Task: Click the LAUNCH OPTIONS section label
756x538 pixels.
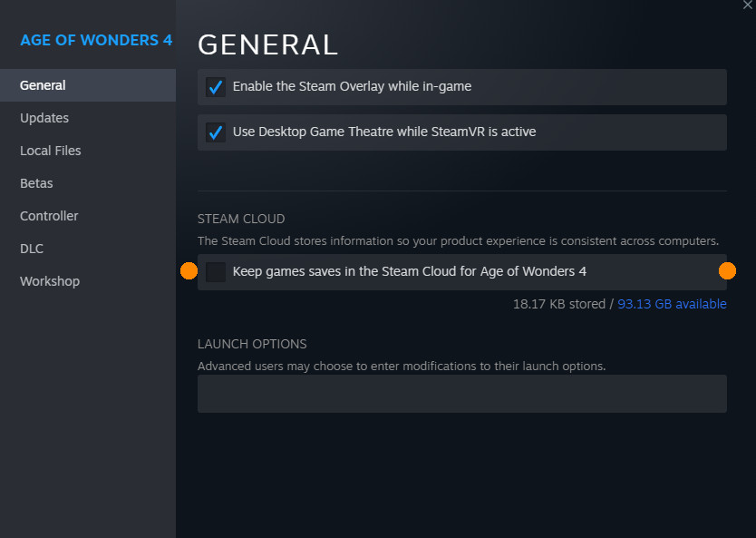Action: [x=252, y=344]
